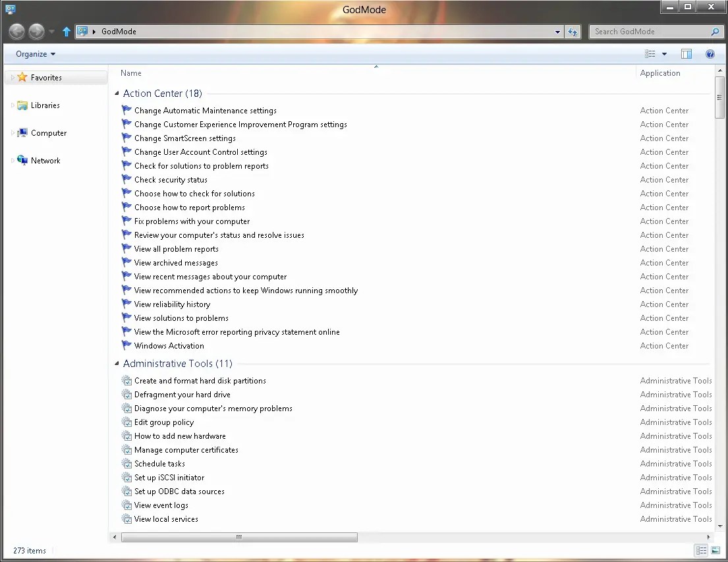Image resolution: width=728 pixels, height=562 pixels.
Task: Sort by the Application column header
Action: tap(659, 73)
